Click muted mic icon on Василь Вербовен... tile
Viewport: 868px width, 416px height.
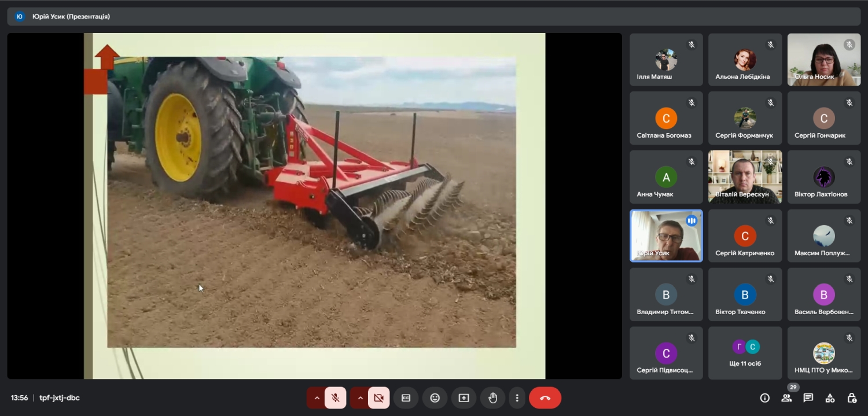(849, 279)
